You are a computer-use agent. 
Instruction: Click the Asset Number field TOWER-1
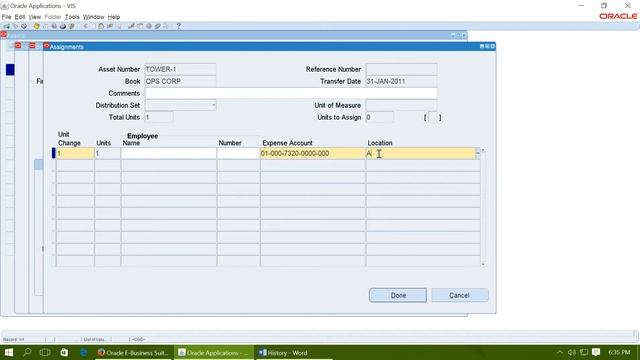click(180, 69)
